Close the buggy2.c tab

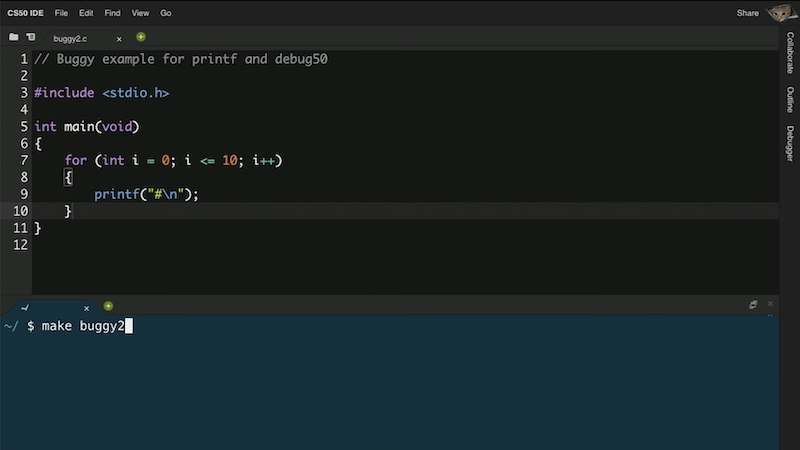(119, 39)
